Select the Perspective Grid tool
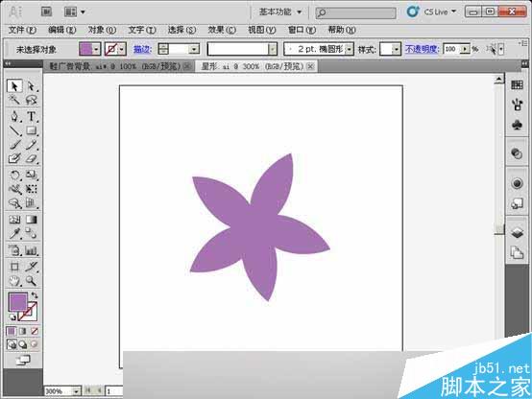This screenshot has width=532, height=399. click(32, 203)
